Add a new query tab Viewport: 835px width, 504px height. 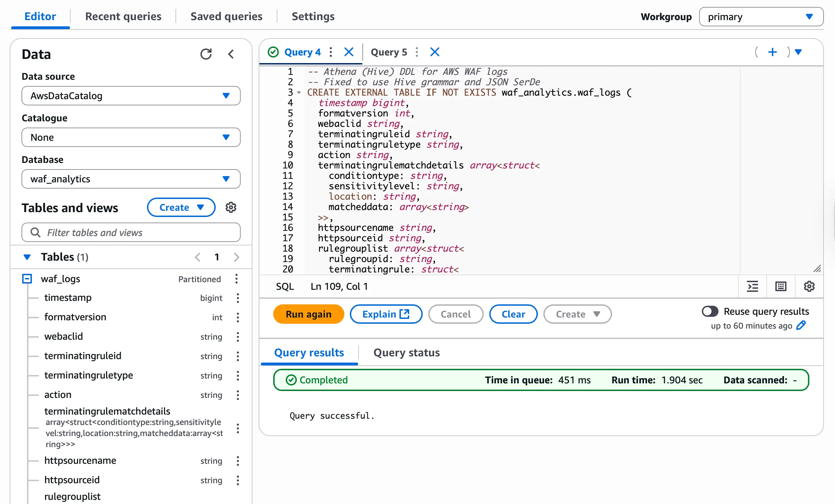pyautogui.click(x=773, y=52)
